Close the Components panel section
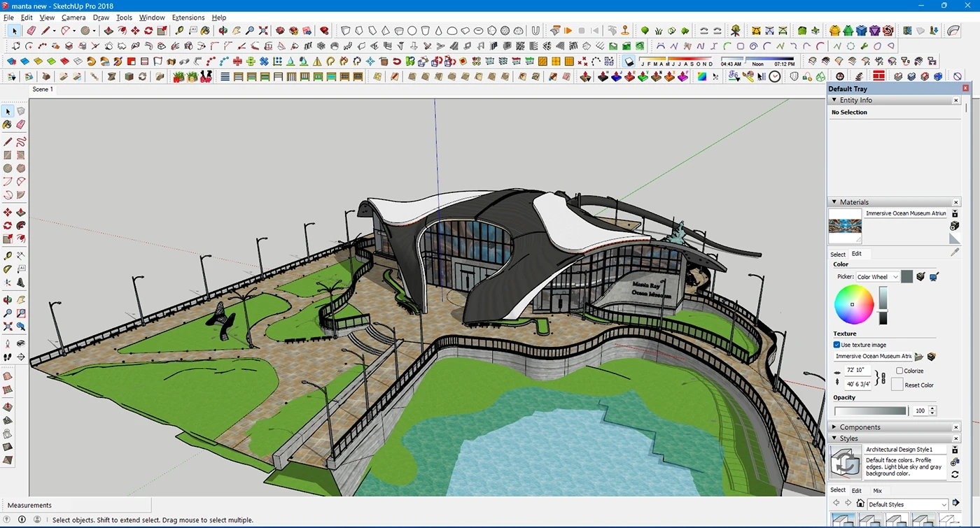This screenshot has width=980, height=528. coord(956,427)
